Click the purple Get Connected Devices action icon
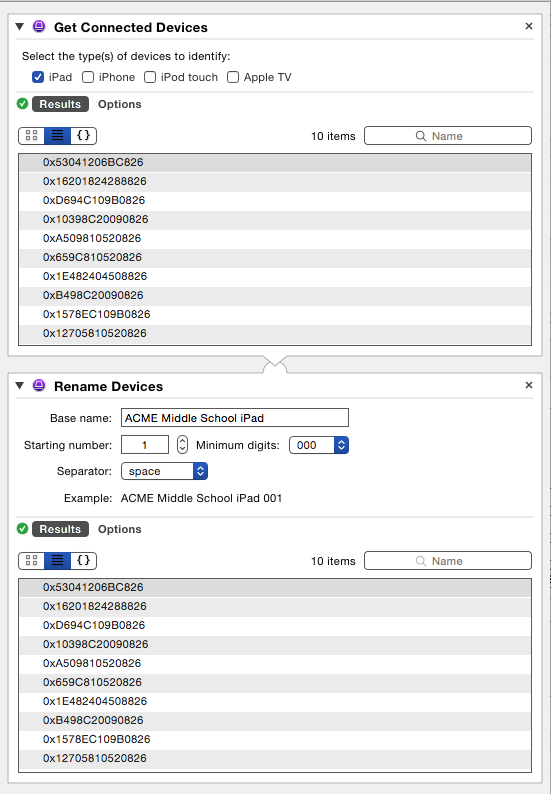 pyautogui.click(x=39, y=27)
